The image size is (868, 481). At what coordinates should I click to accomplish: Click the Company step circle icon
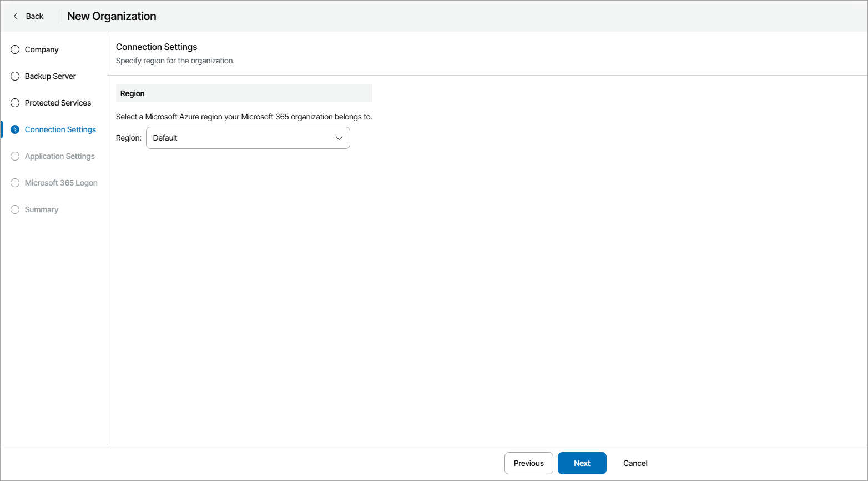click(14, 49)
